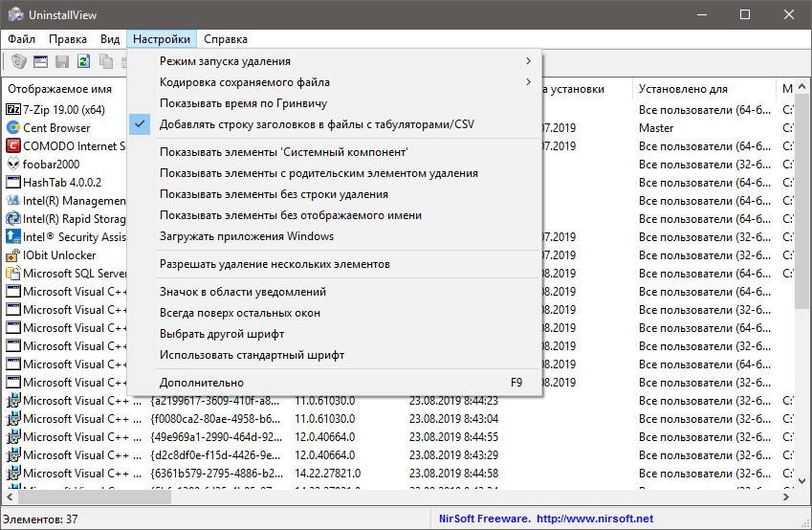
Task: Open the Файл menu
Action: (21, 39)
